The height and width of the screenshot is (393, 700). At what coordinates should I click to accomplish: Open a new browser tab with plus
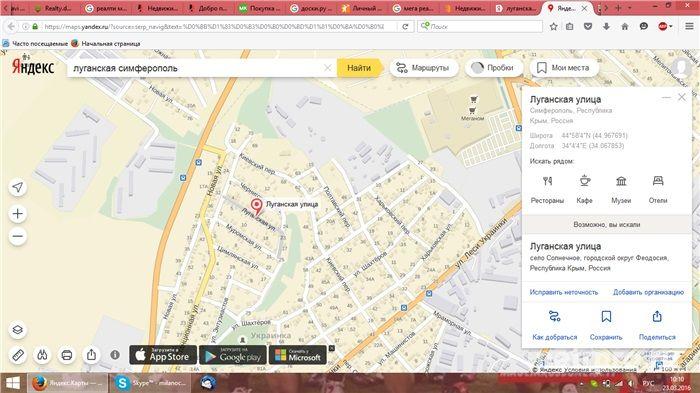click(x=618, y=8)
